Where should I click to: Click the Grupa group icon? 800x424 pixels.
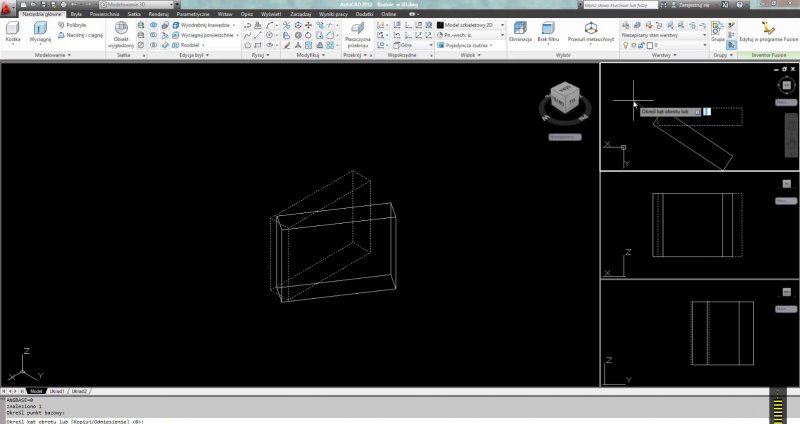[x=717, y=31]
